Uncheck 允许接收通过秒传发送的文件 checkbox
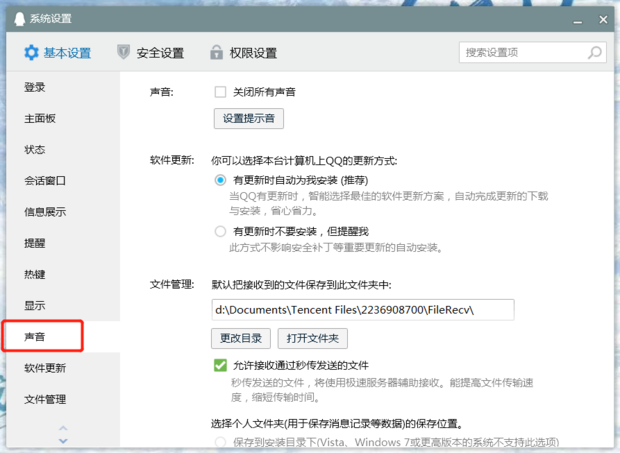Screen dimensions: 620x453 pyautogui.click(x=220, y=365)
